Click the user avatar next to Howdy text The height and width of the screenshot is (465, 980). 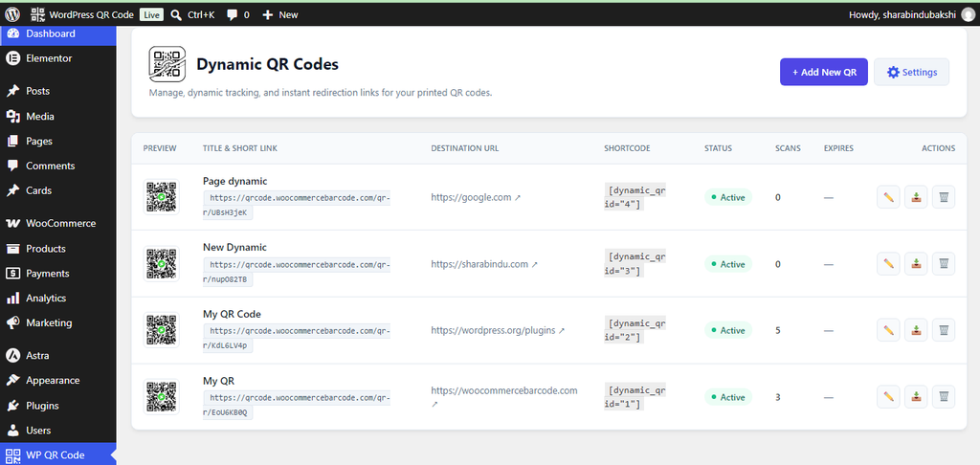(x=968, y=14)
